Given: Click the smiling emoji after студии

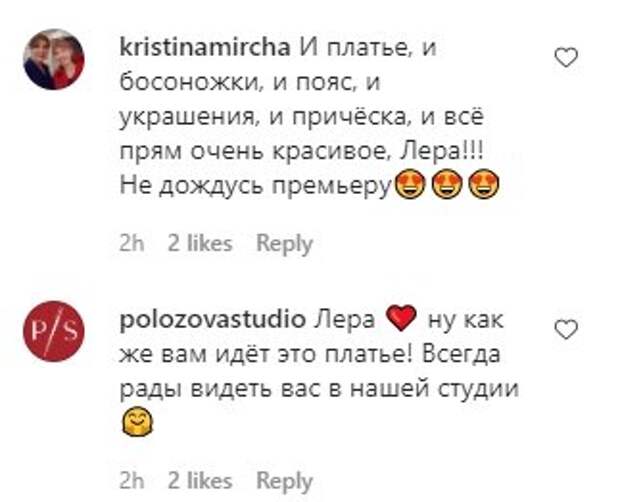Looking at the screenshot, I should (x=137, y=421).
